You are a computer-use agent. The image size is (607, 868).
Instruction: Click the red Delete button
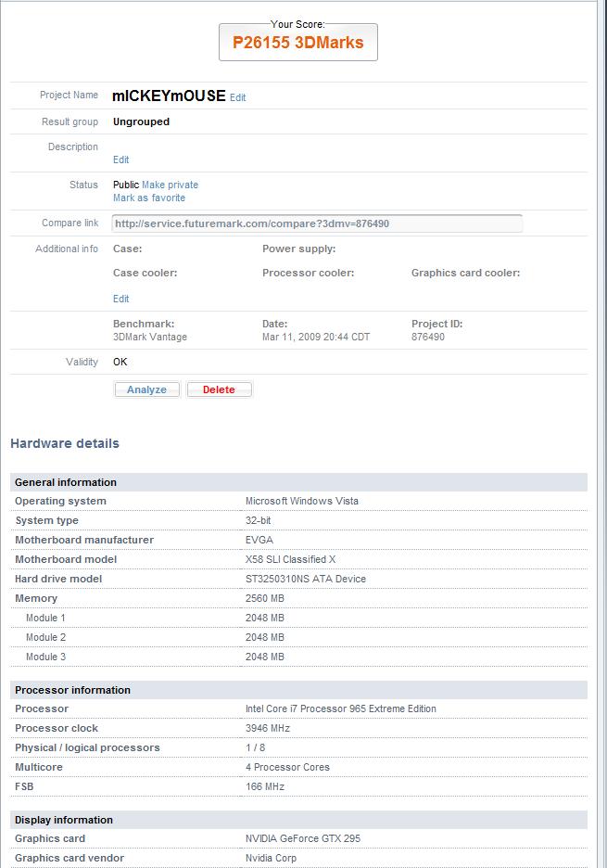(219, 389)
